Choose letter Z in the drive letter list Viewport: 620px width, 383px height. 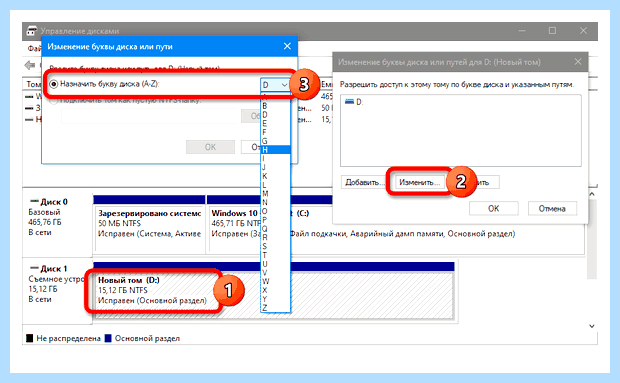275,307
